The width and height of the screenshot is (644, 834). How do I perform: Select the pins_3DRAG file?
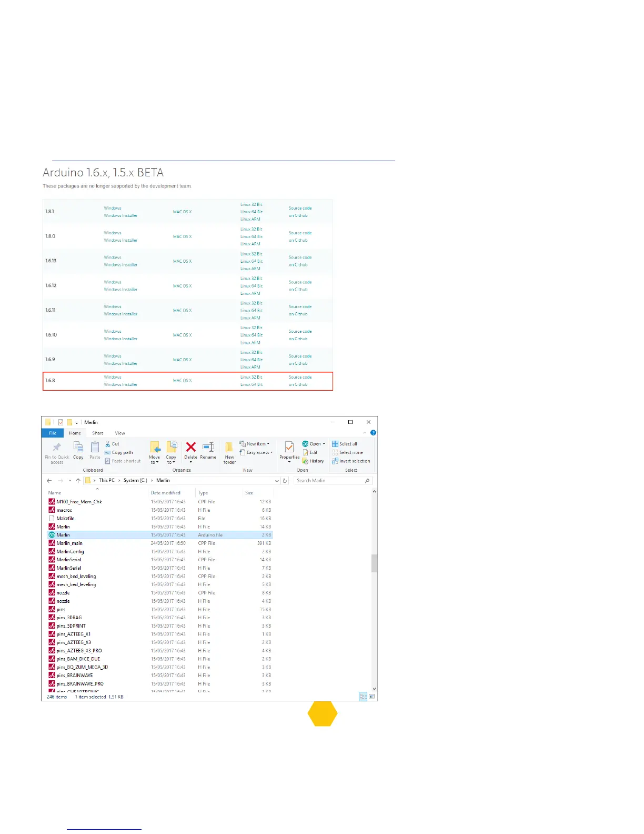point(160,618)
